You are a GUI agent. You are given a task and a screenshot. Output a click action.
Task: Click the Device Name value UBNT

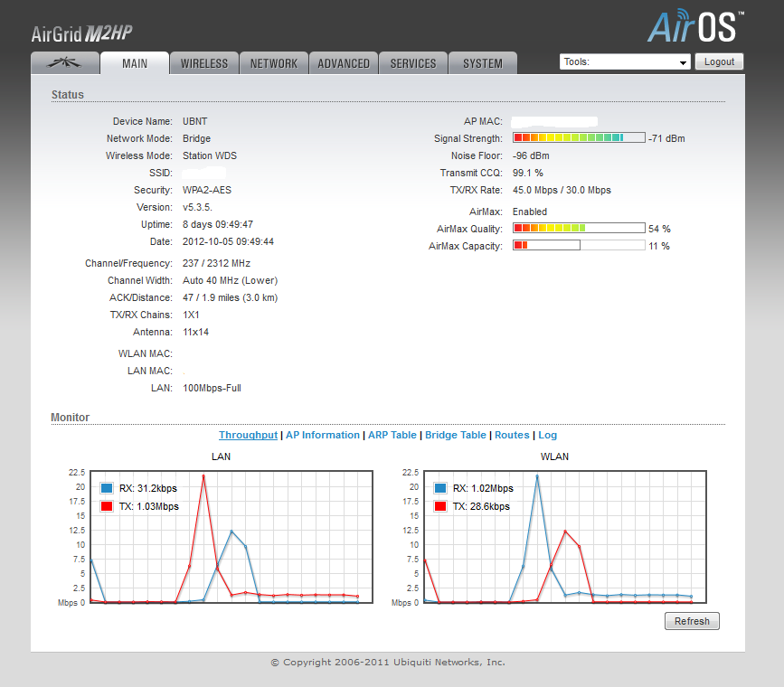point(194,121)
